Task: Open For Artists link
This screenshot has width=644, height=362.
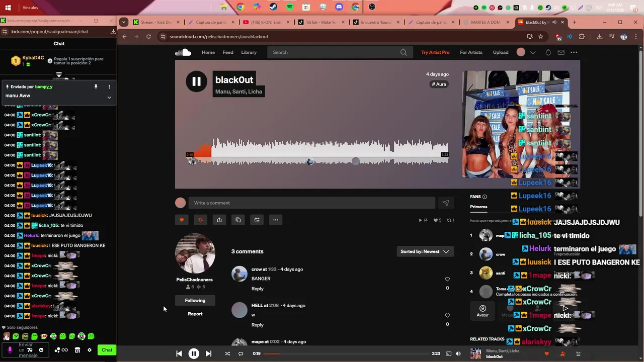Action: 471,52
